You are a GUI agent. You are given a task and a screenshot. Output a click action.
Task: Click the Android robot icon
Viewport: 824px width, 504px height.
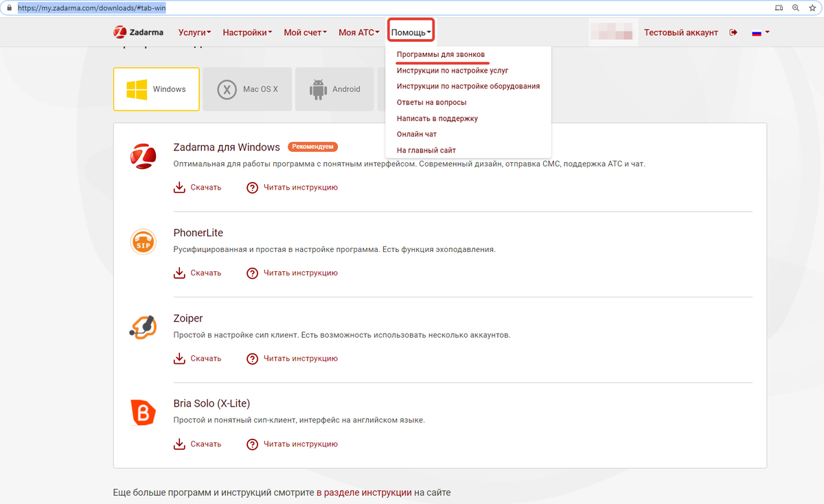317,89
